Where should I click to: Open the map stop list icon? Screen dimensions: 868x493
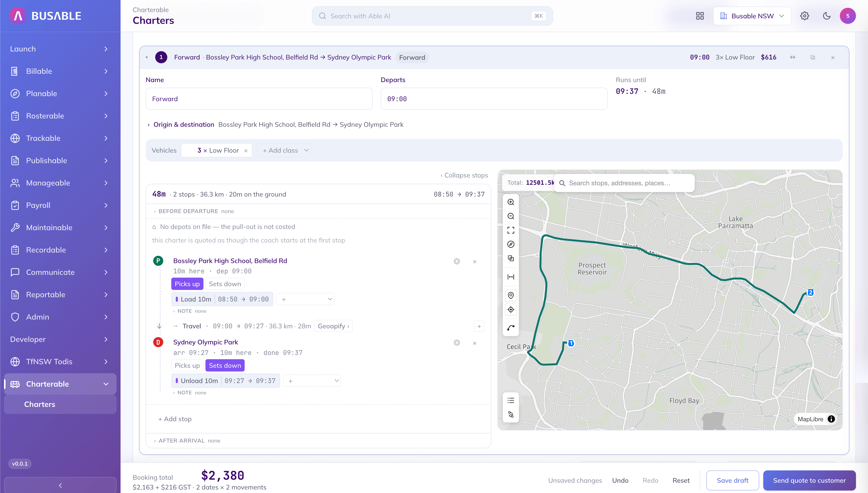click(511, 401)
